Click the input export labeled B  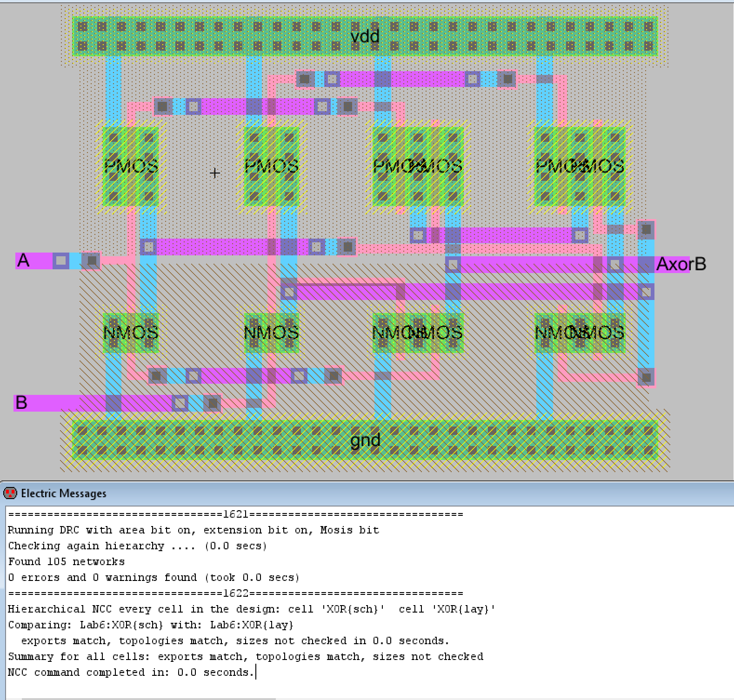click(21, 402)
